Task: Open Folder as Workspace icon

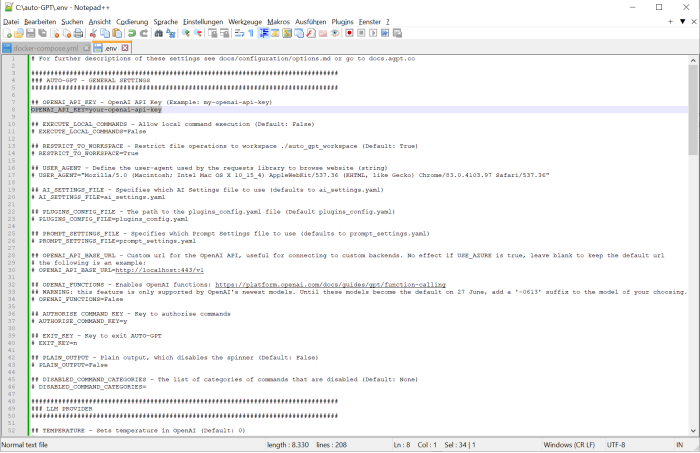Action: 323,33
